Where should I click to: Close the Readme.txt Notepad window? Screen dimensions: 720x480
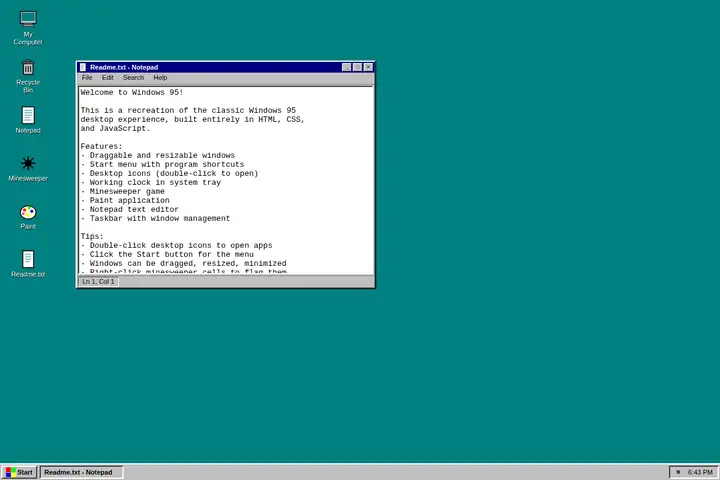(x=368, y=67)
